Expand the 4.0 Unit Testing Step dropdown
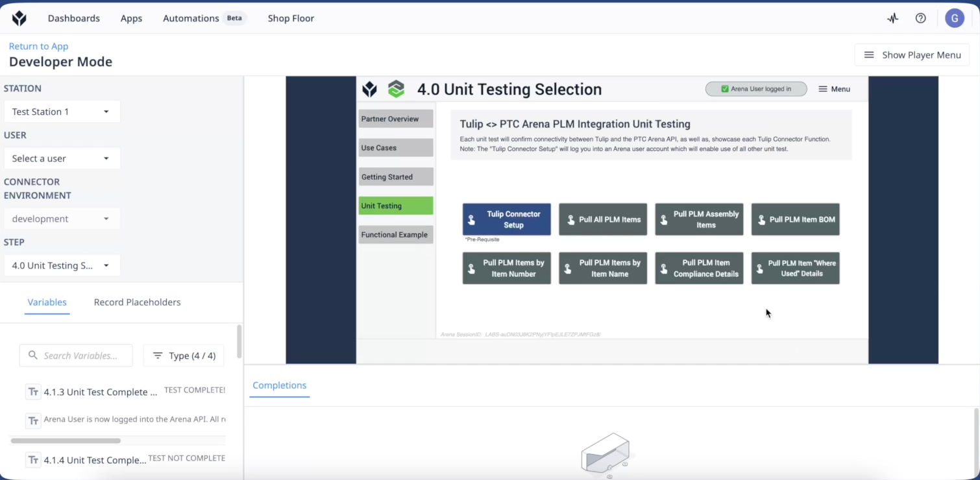This screenshot has width=980, height=480. (62, 265)
